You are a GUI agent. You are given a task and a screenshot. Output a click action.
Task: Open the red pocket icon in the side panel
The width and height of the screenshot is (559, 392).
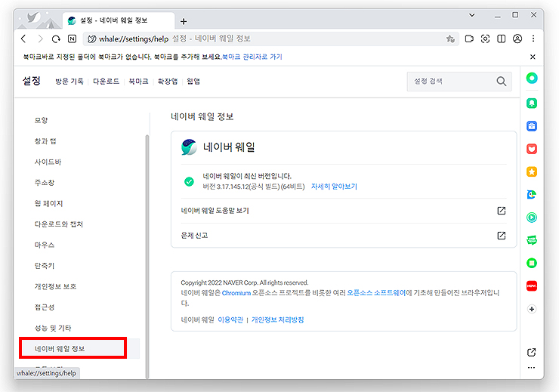[x=532, y=149]
